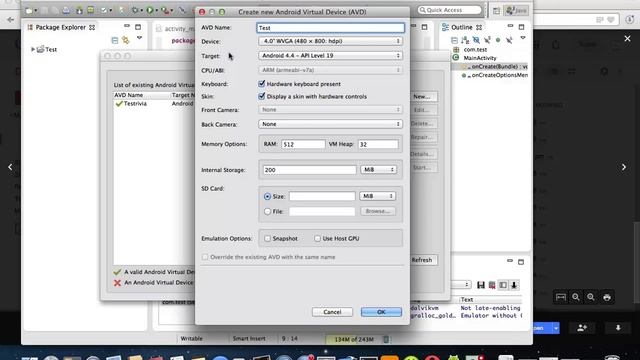Click Collapse All icon in Package Explorer
The image size is (640, 360).
(115, 40)
